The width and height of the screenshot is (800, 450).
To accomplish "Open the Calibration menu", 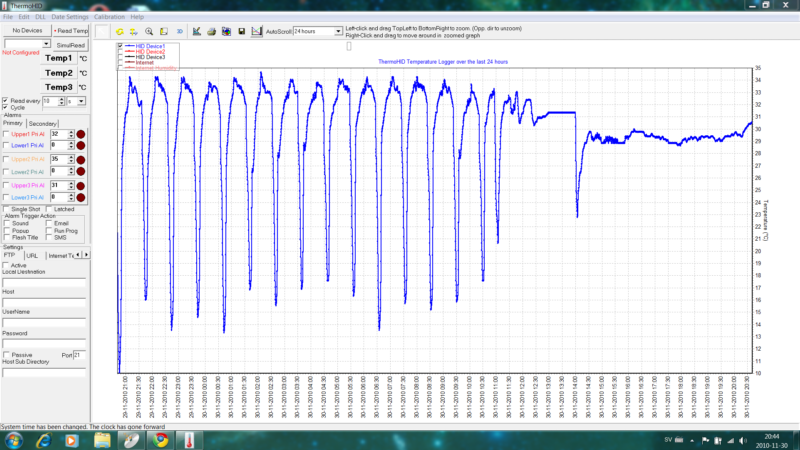I will (x=109, y=17).
